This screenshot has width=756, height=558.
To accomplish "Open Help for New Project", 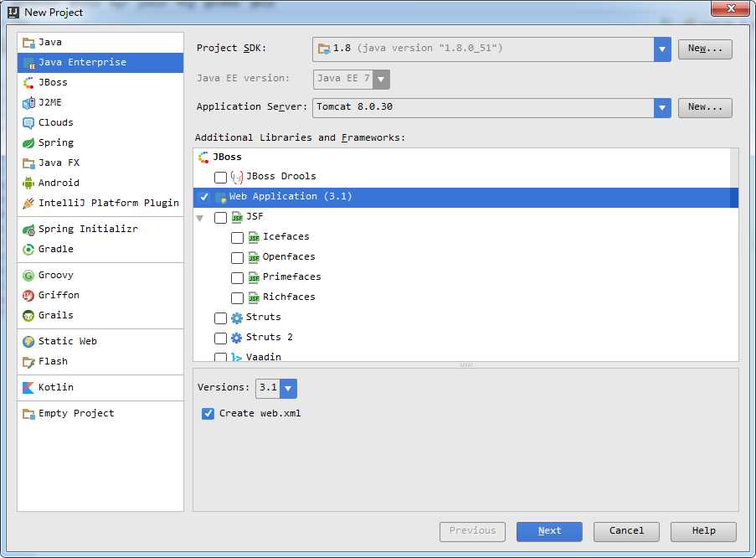I will (x=703, y=531).
